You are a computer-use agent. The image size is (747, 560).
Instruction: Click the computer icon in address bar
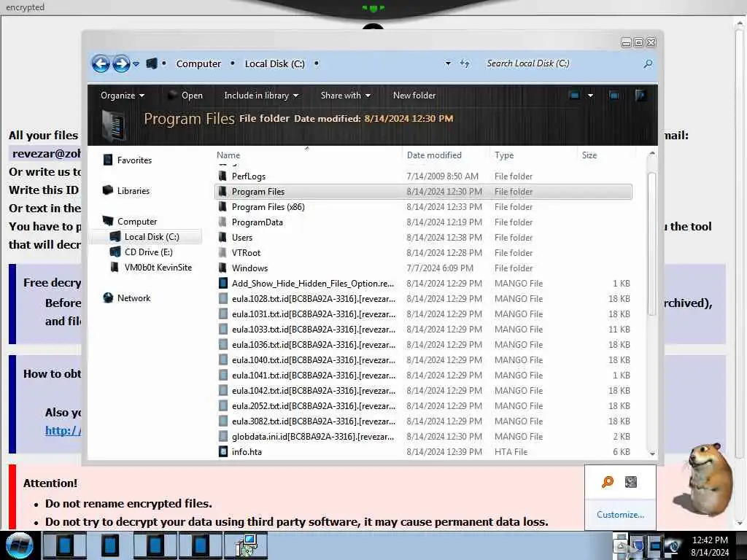tap(152, 63)
